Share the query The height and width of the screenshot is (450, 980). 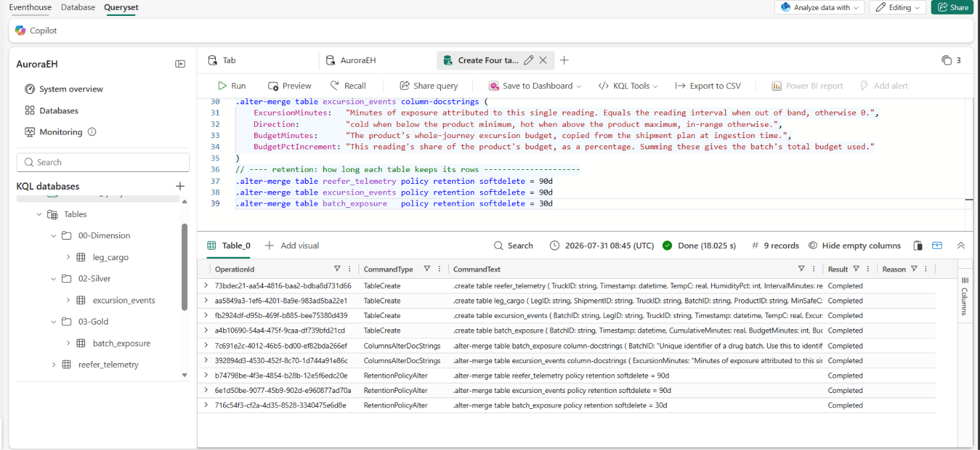428,86
